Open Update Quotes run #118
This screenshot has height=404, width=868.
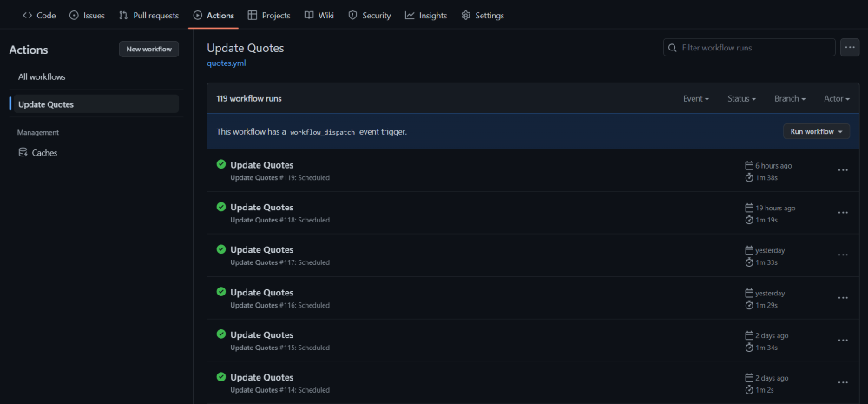click(x=262, y=208)
